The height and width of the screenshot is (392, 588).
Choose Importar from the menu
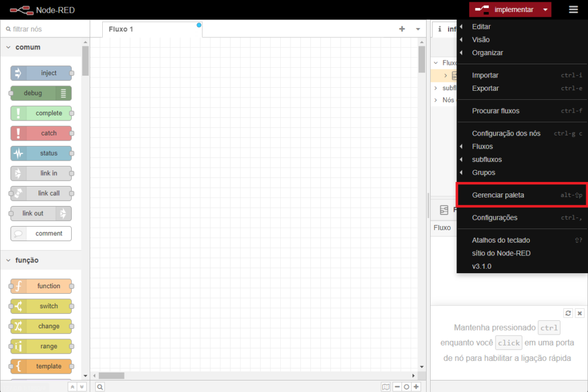(x=485, y=75)
